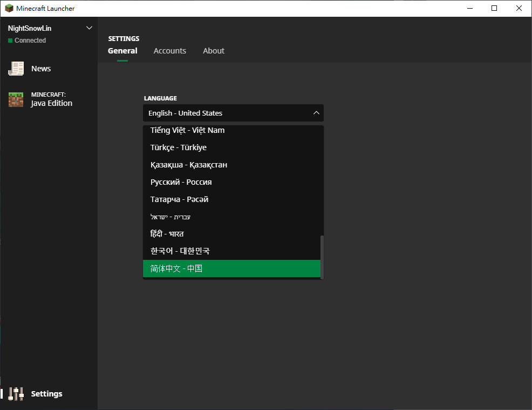Select 한국어 - 대한민국 Korean option
The height and width of the screenshot is (410, 532).
[x=180, y=251]
